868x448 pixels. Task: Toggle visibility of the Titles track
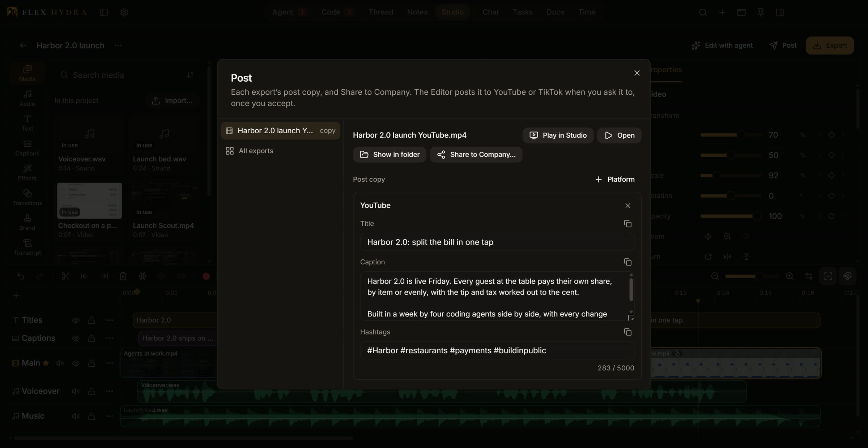pos(76,320)
